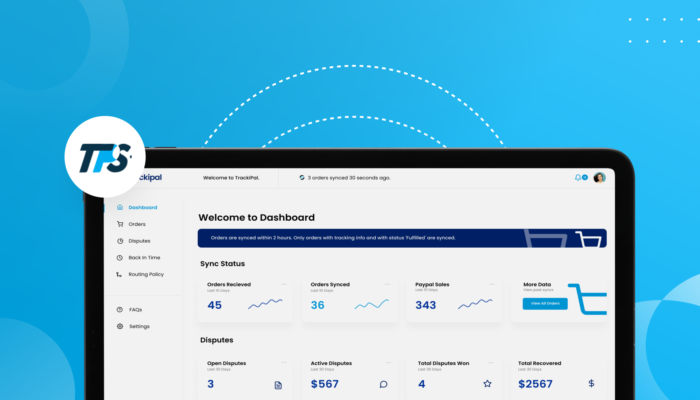The width and height of the screenshot is (700, 400).
Task: Click the Orders Synced value 36
Action: pos(317,305)
